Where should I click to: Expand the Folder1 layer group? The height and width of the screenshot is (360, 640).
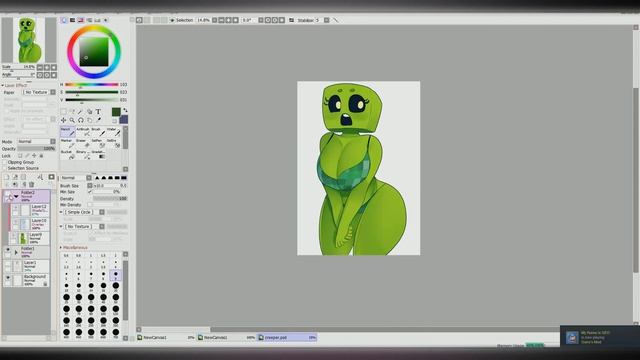coord(16,252)
